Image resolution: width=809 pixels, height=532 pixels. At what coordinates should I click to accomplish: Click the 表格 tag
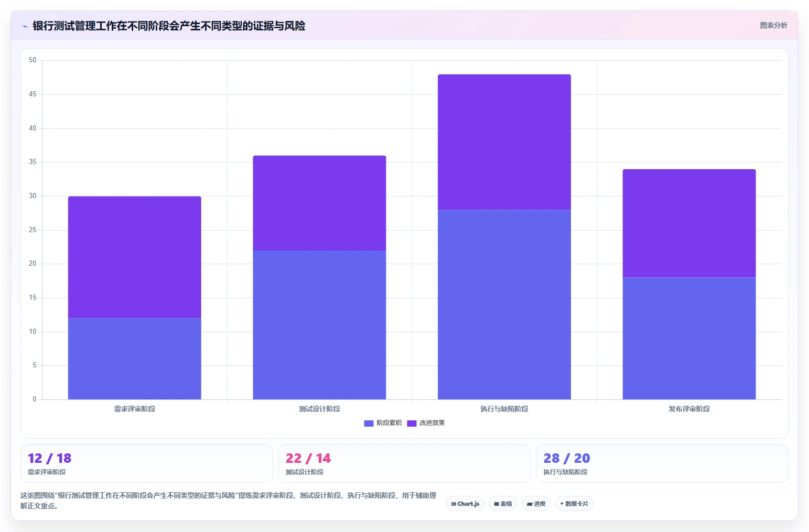[503, 504]
